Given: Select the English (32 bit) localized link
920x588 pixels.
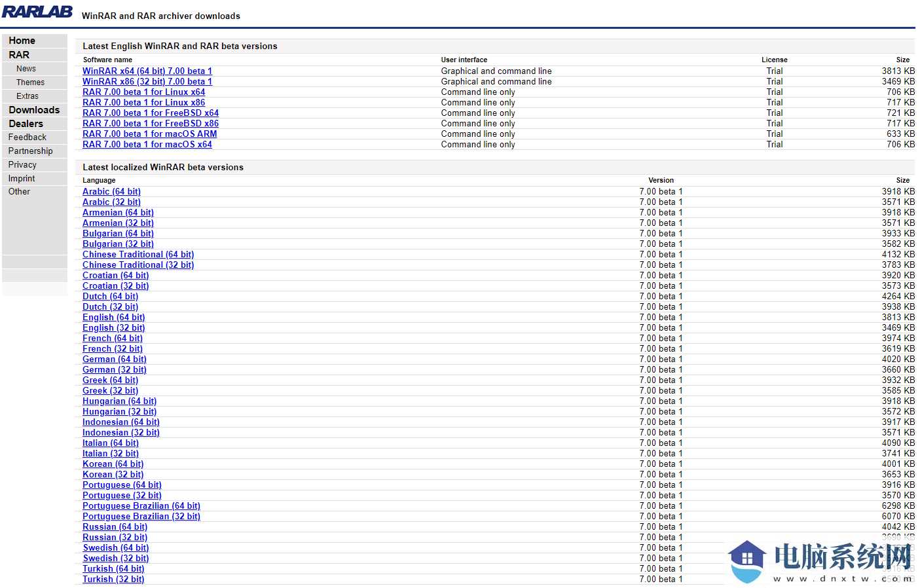Looking at the screenshot, I should click(x=113, y=328).
